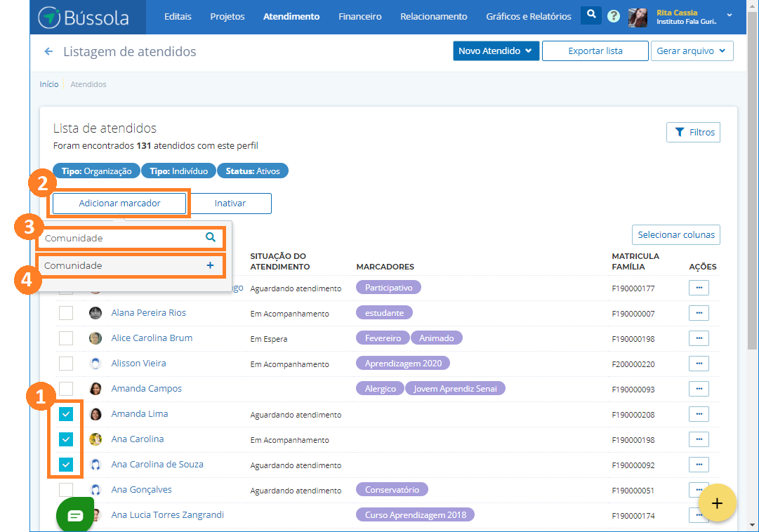
Task: Click the Comunidade marker search field
Action: tap(130, 238)
